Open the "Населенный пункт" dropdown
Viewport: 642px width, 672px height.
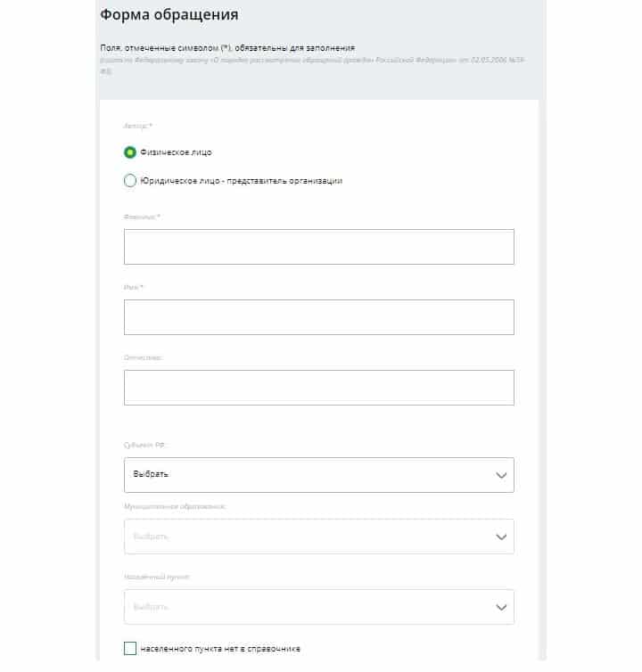(318, 607)
